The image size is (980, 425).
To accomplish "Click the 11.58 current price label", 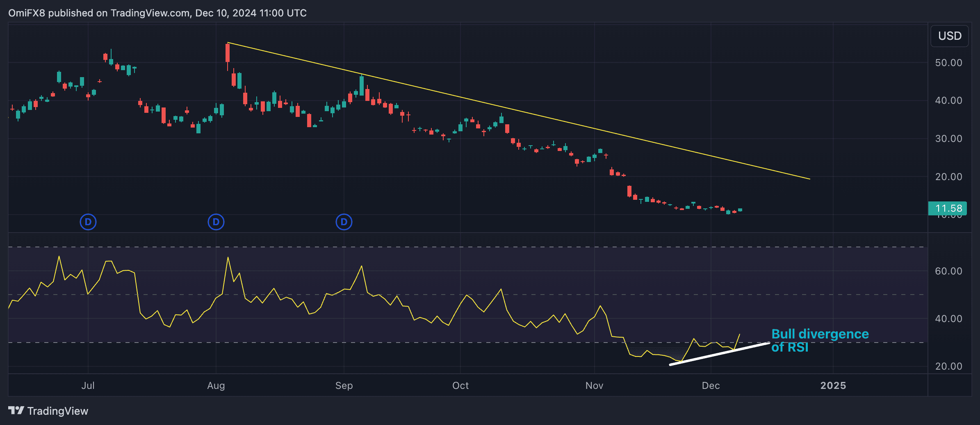I will (x=948, y=208).
